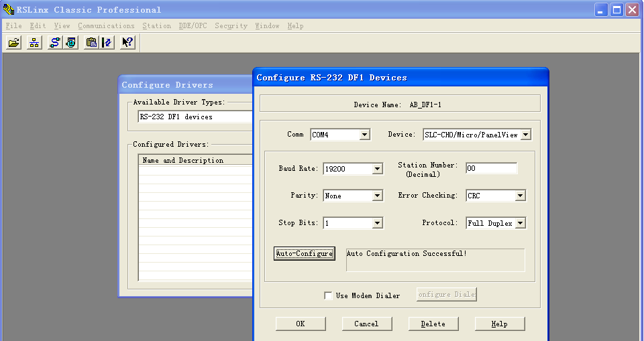Open the Error Checking dropdown
644x341 pixels.
(x=520, y=196)
